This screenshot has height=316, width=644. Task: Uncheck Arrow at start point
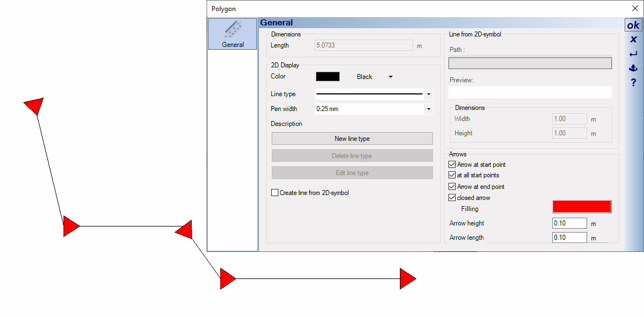point(453,165)
